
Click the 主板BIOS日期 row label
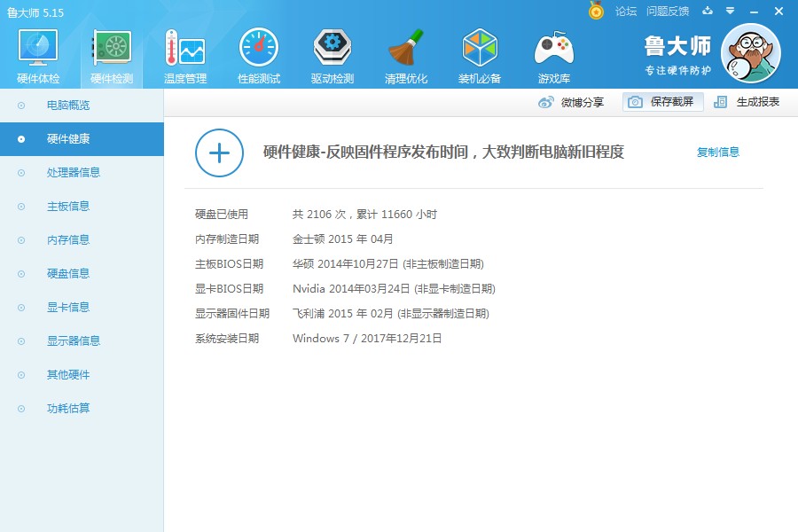pyautogui.click(x=229, y=263)
